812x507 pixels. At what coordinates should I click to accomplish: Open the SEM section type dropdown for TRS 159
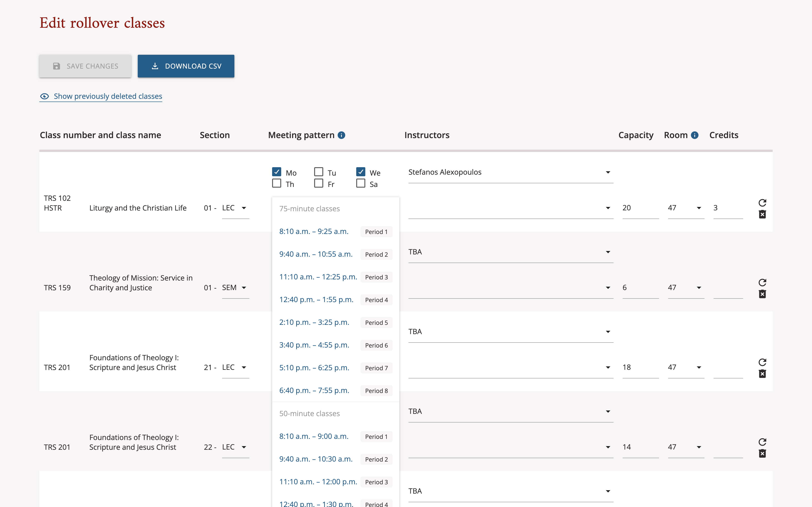click(x=235, y=288)
